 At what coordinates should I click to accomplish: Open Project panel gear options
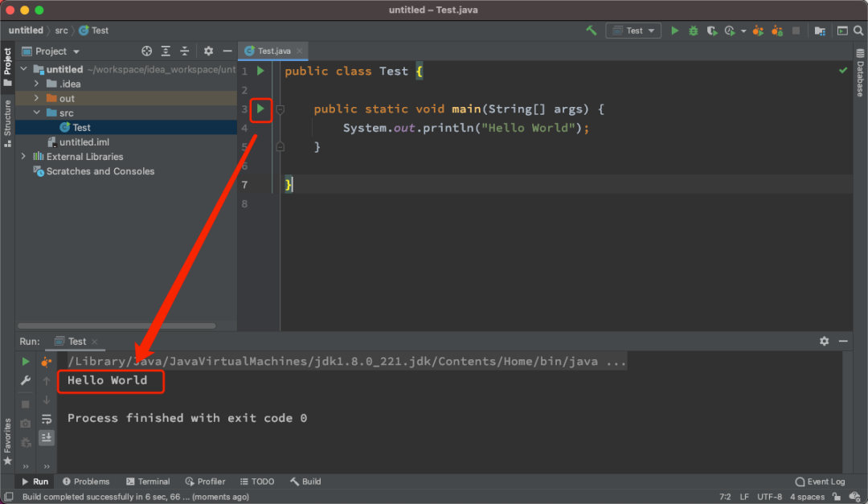coord(208,51)
